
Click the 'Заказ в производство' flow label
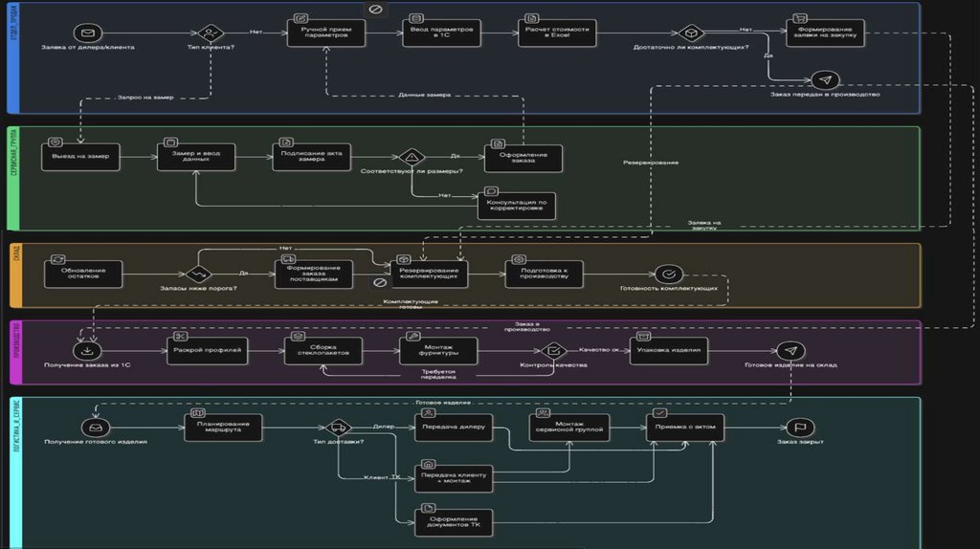click(x=527, y=327)
